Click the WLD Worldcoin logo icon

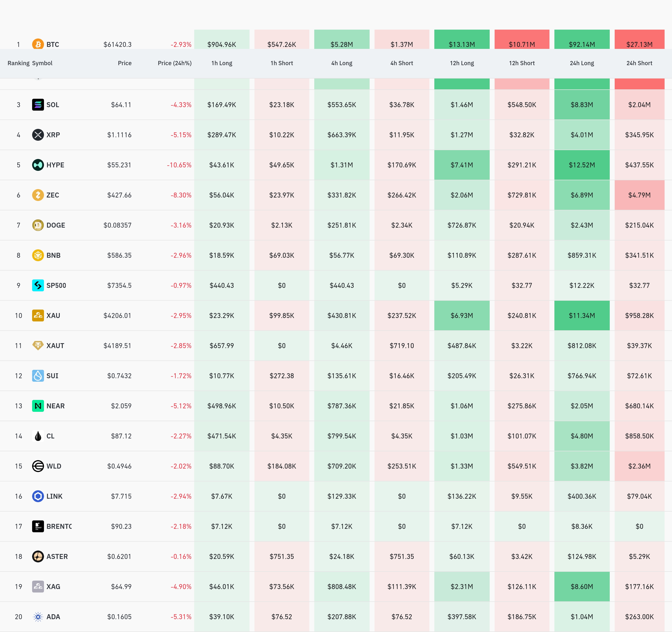(38, 466)
